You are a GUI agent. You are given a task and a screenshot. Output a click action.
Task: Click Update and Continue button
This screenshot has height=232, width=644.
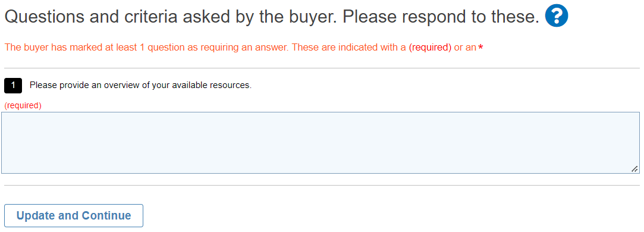(x=74, y=215)
